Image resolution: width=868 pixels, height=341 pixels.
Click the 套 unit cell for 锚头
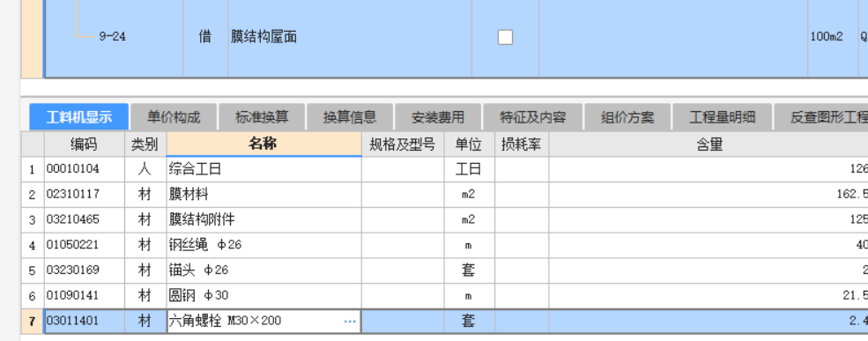pyautogui.click(x=469, y=271)
